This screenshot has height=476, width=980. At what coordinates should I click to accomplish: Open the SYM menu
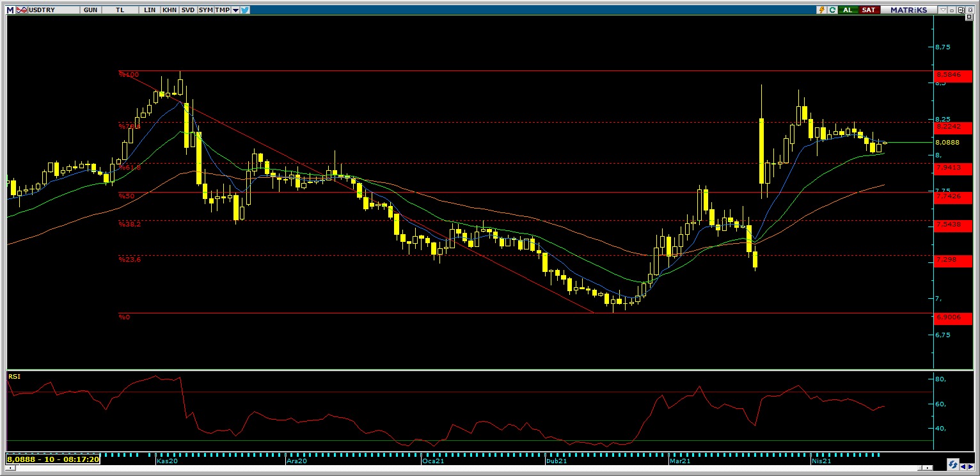coord(205,10)
